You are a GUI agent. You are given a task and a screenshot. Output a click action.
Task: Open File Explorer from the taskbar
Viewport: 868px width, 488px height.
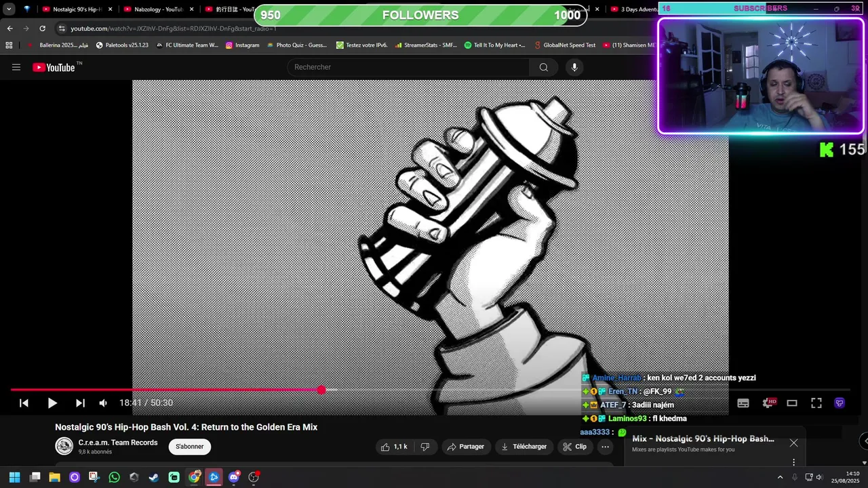click(x=54, y=477)
